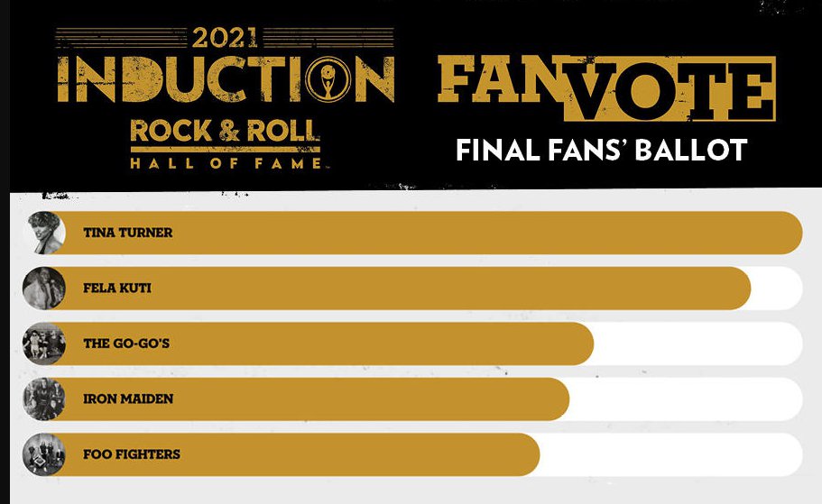This screenshot has height=504, width=822.
Task: Choose the IRON MAIDEN name label
Action: 128,399
